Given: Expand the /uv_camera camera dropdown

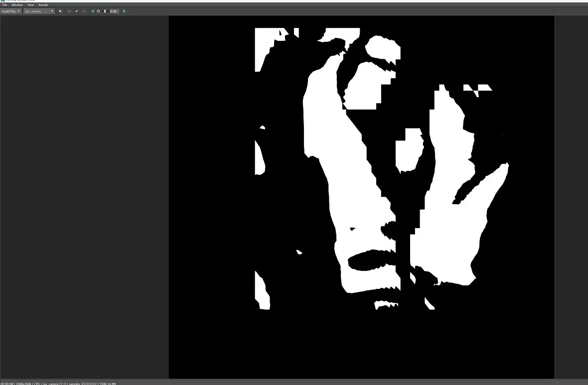Looking at the screenshot, I should point(39,11).
